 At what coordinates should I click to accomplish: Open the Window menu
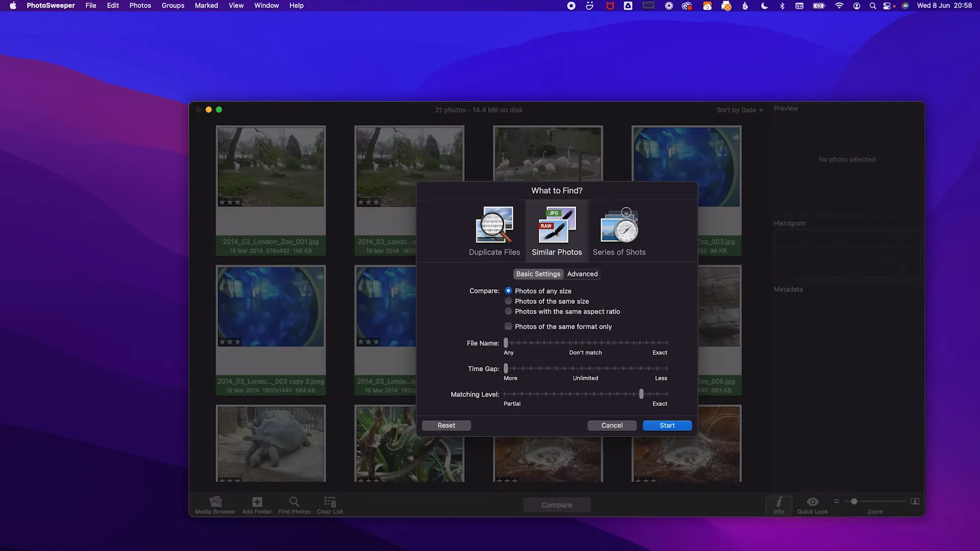pos(267,6)
